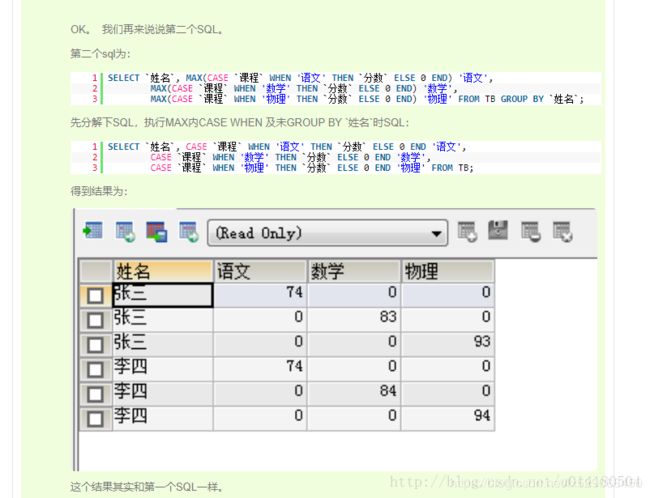Tick the checkbox of the row with 数学 83
This screenshot has width=650, height=498.
95,320
